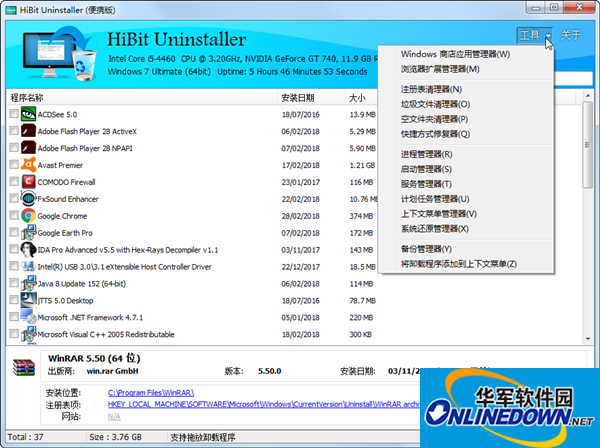Check the Java 8 Update 152 checkbox

pos(14,283)
